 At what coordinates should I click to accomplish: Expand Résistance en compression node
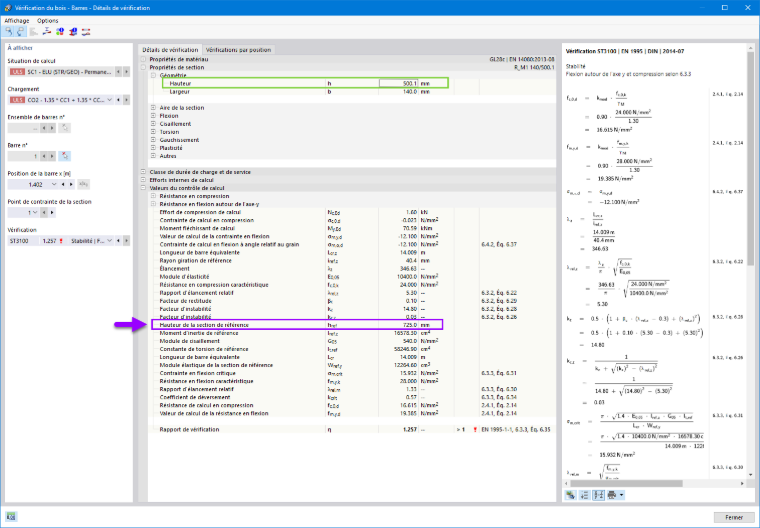153,196
